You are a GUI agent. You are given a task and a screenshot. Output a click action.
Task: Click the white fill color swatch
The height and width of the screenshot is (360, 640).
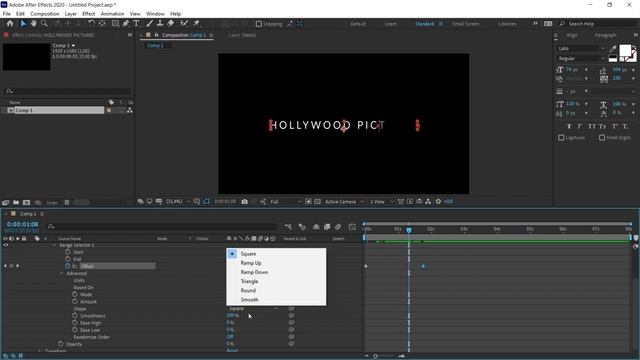click(625, 51)
